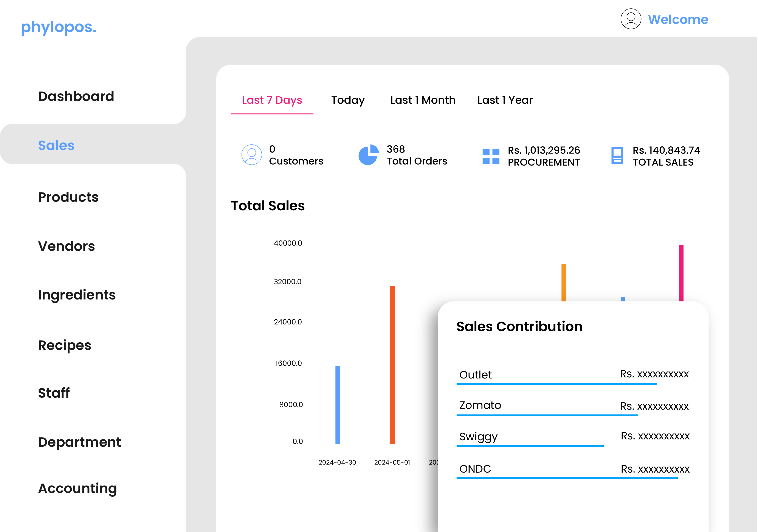Viewport: 758px width, 532px height.
Task: Open Dashboard in the sidebar
Action: (76, 96)
